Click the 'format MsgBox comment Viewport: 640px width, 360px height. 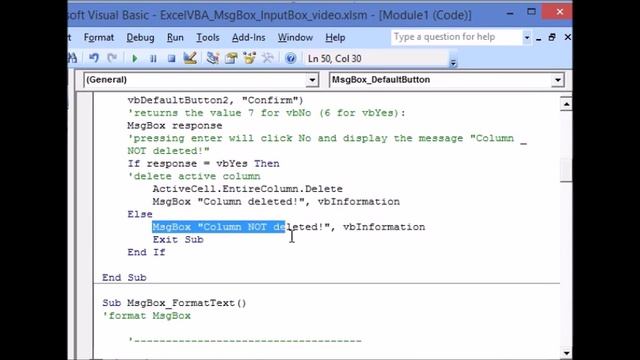tap(146, 316)
